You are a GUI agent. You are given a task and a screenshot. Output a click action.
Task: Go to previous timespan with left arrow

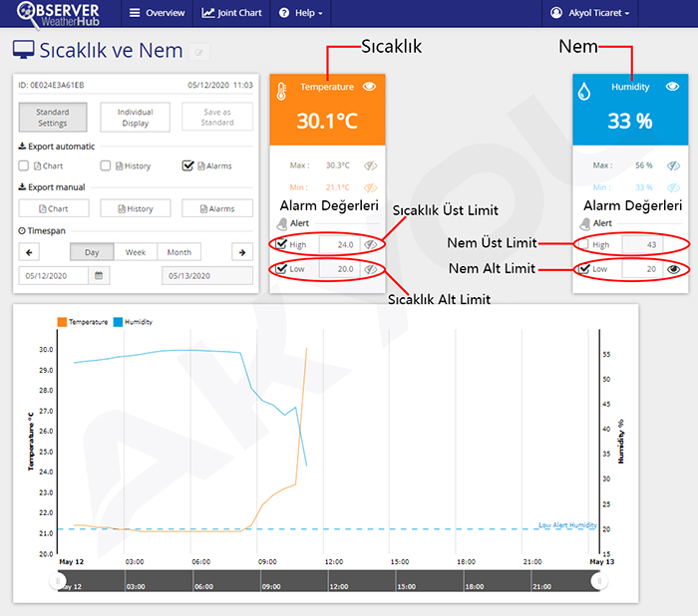point(29,252)
